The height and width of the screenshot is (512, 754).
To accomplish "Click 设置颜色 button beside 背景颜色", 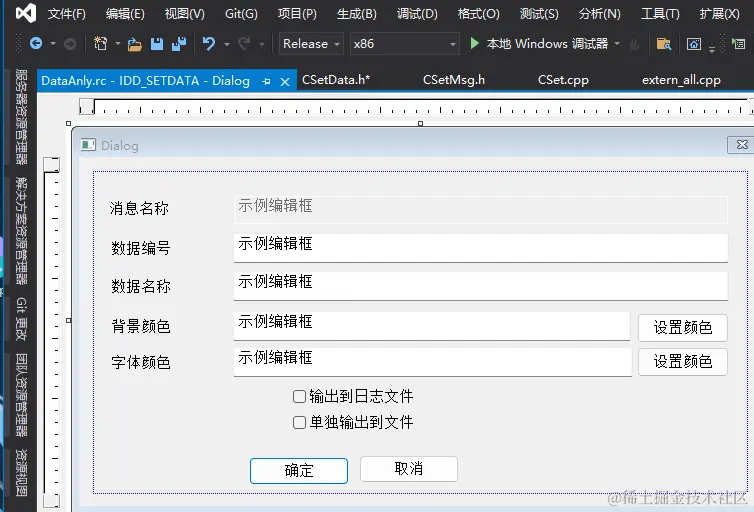I will 683,327.
